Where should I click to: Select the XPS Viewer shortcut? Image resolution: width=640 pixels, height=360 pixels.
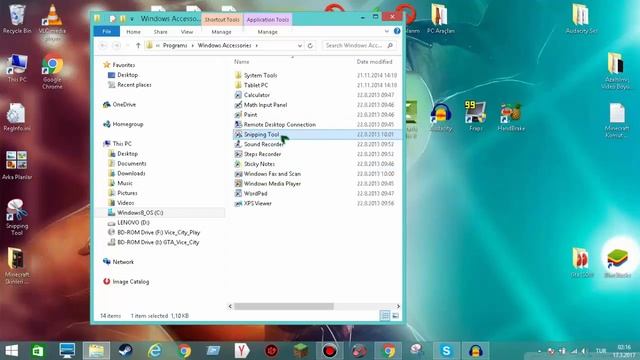258,203
